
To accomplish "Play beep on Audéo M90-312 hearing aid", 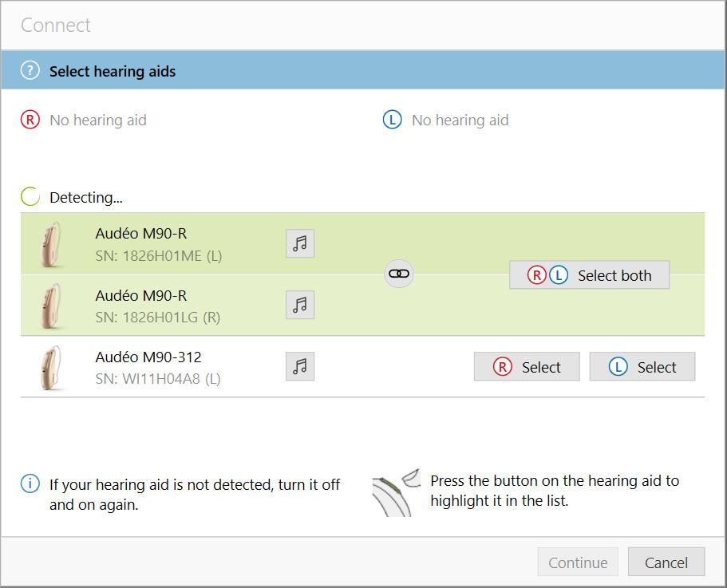I will point(300,366).
